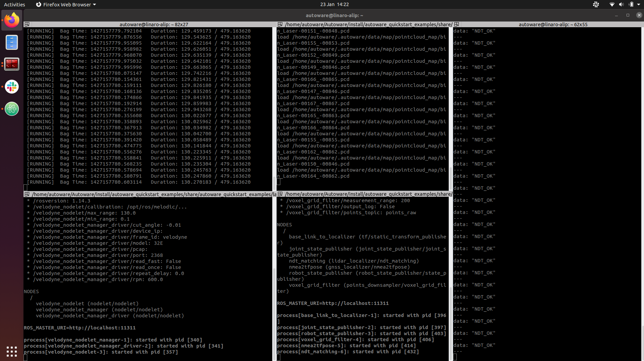The image size is (644, 361).
Task: Open the Atom editor from the dock
Action: tap(12, 109)
